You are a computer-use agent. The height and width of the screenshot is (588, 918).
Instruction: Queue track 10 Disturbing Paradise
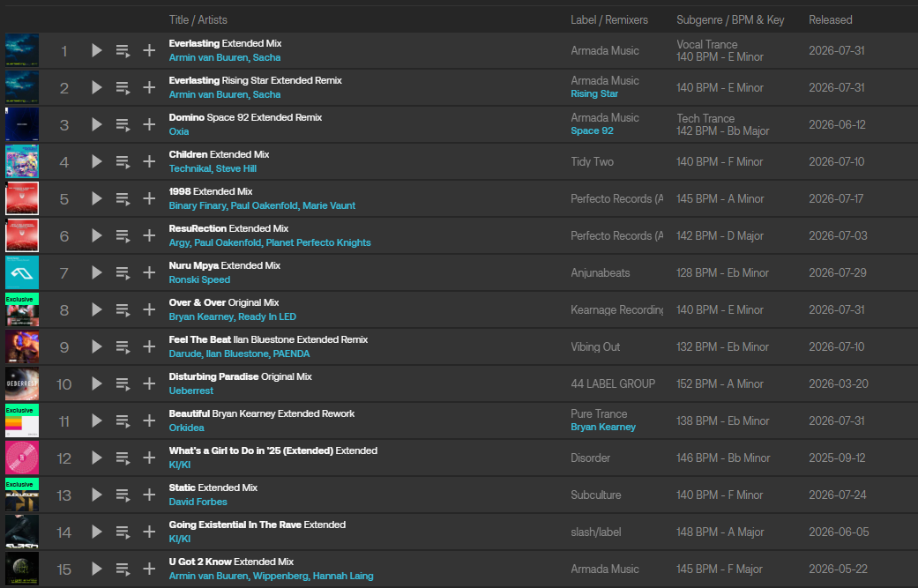(x=123, y=383)
